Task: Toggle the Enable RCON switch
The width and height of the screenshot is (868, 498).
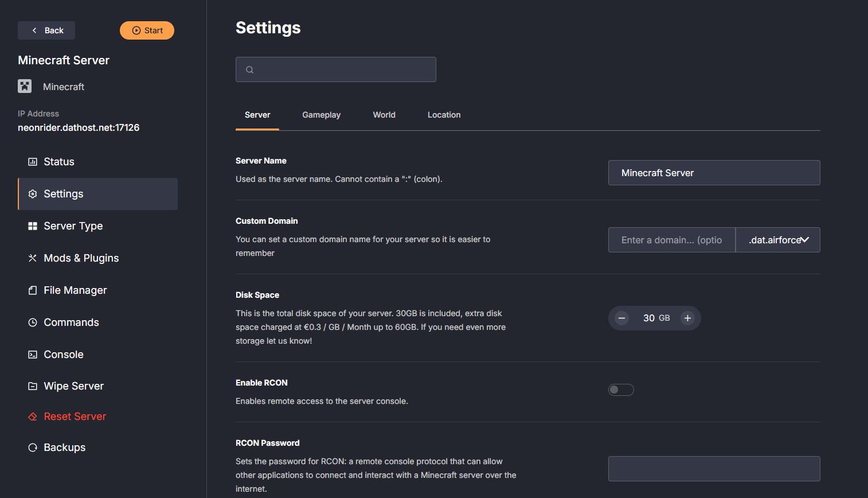Action: [621, 390]
